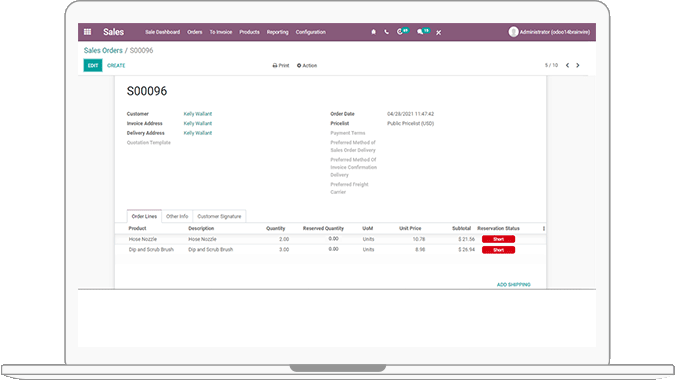The image size is (675, 380).
Task: Open the Configuration menu
Action: (310, 32)
